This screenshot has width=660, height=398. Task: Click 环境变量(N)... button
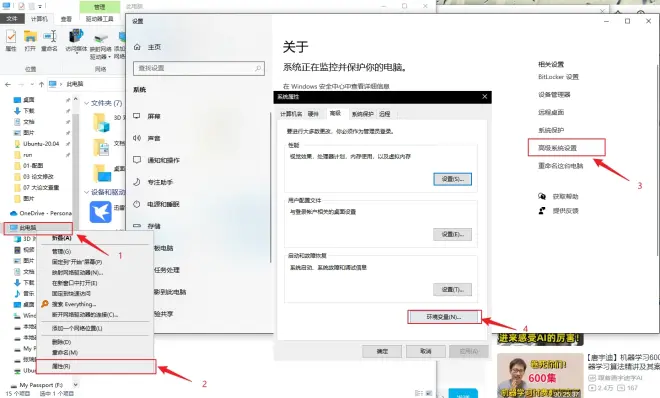(x=444, y=317)
